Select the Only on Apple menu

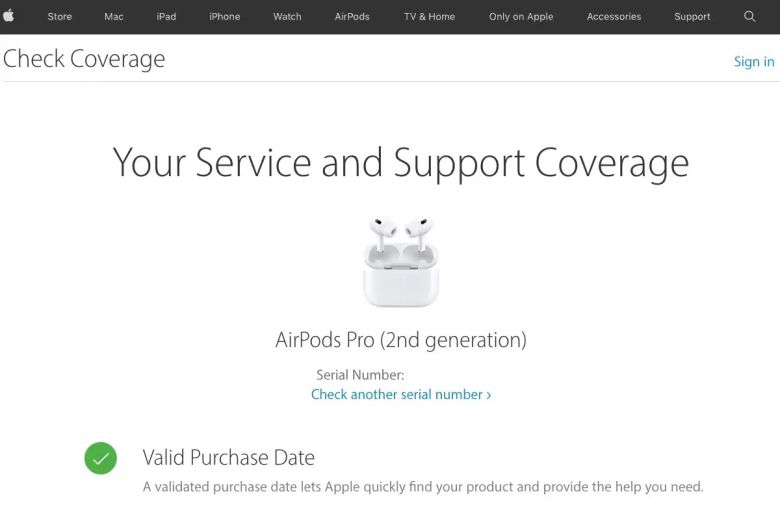521,17
